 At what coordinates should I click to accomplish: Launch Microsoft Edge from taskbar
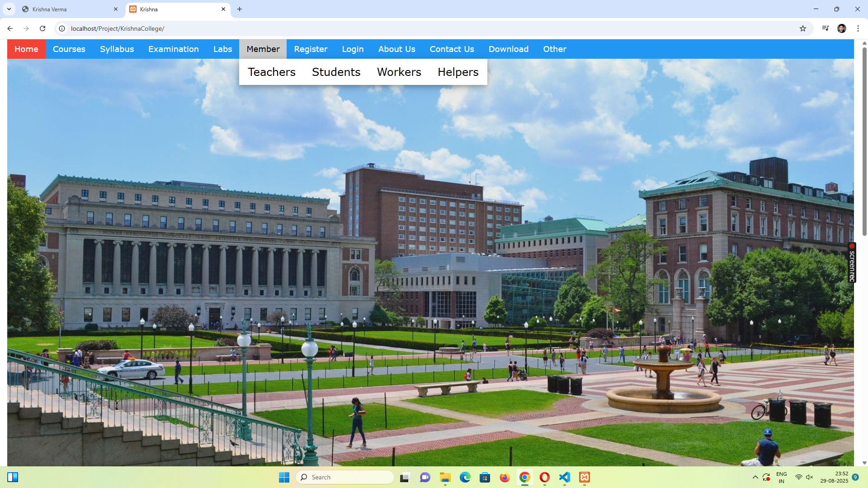(465, 477)
